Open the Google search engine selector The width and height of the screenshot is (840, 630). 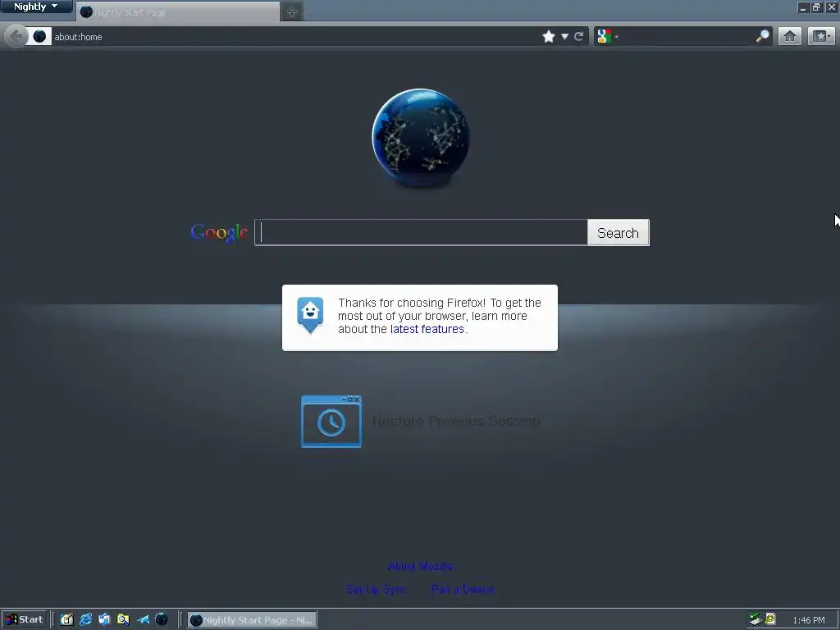[x=608, y=36]
